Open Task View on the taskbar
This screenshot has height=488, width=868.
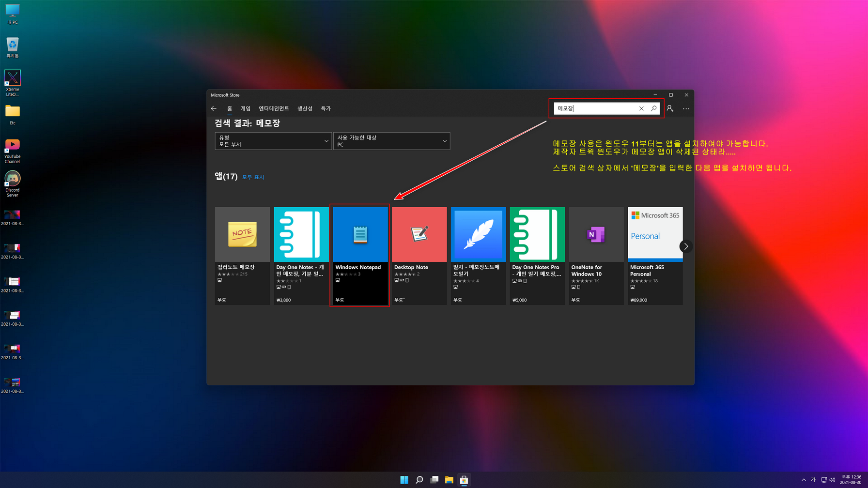pyautogui.click(x=434, y=480)
